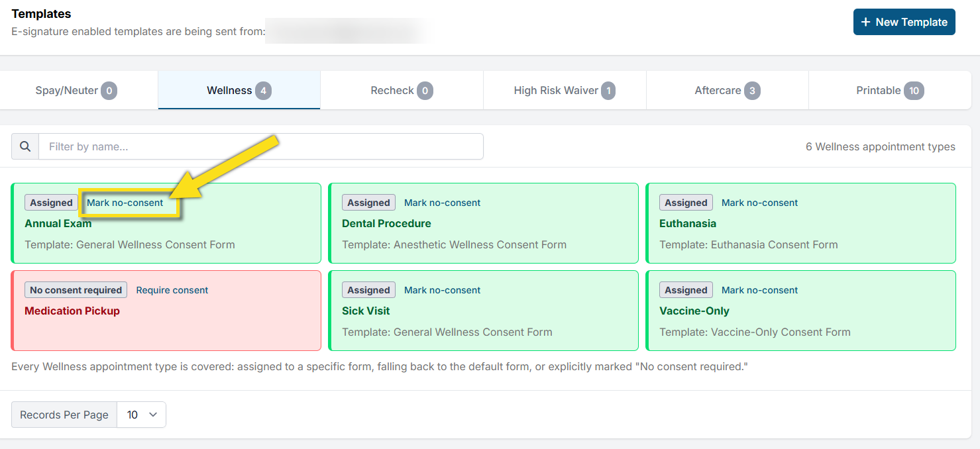
Task: Mark Annual Exam as no-consent
Action: [125, 203]
